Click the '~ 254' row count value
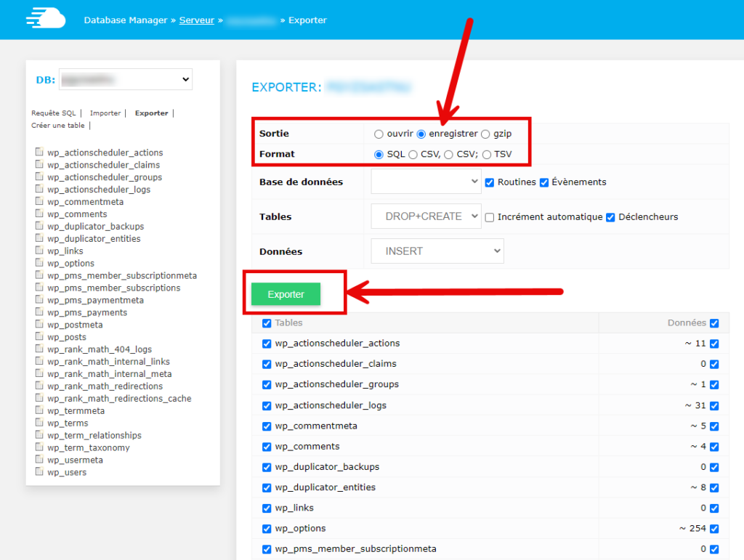Image resolution: width=744 pixels, height=560 pixels. point(692,528)
